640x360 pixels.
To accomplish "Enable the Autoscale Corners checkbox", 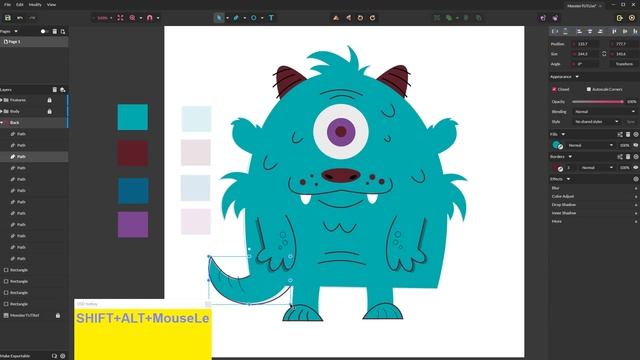I will coord(589,89).
